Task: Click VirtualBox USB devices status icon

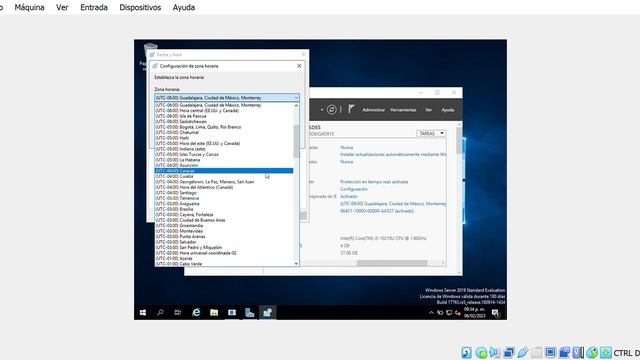Action: tap(522, 352)
